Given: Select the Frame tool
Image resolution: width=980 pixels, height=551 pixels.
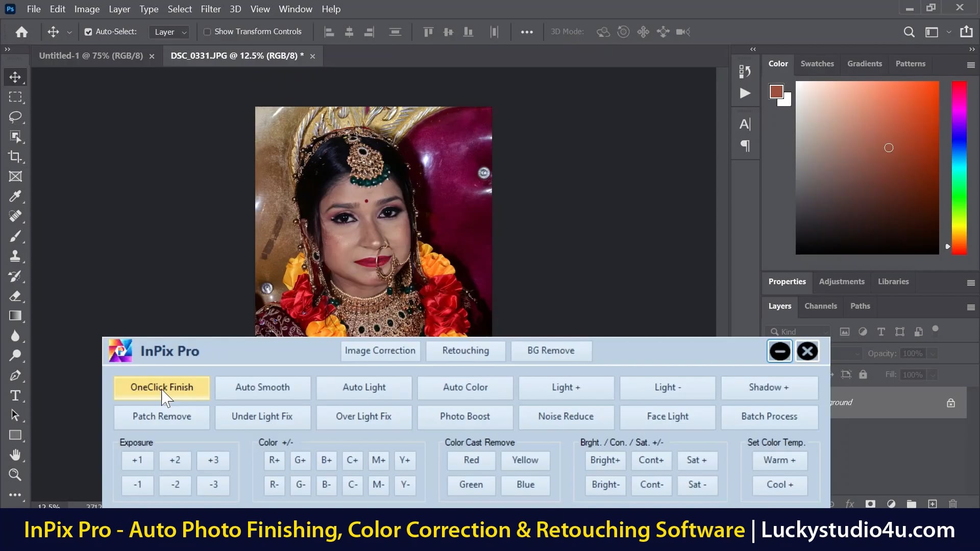Looking at the screenshot, I should (x=15, y=177).
